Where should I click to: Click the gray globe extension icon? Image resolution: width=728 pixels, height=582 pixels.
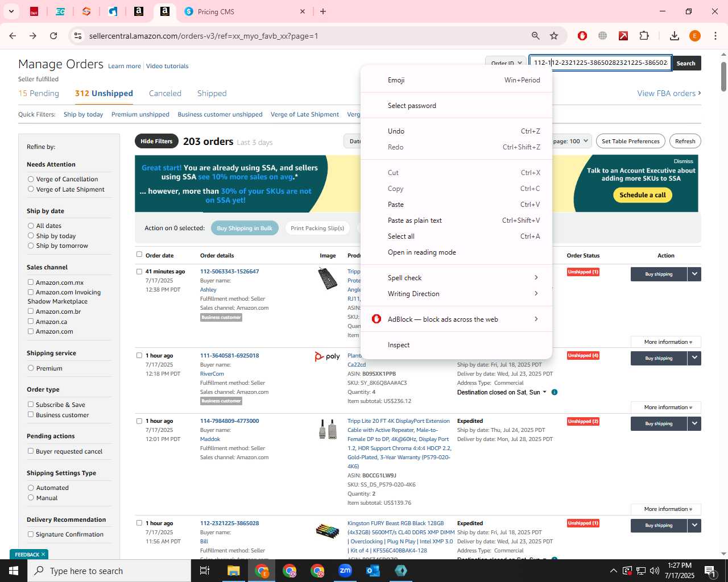[x=603, y=36]
